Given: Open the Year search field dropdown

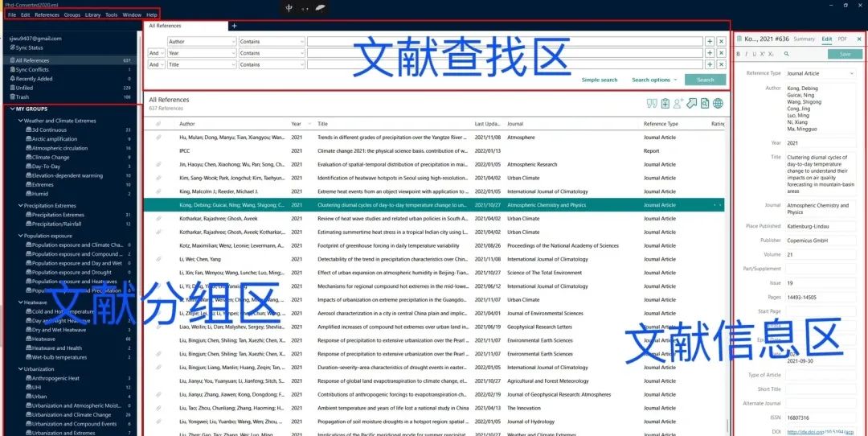Looking at the screenshot, I should tap(202, 53).
